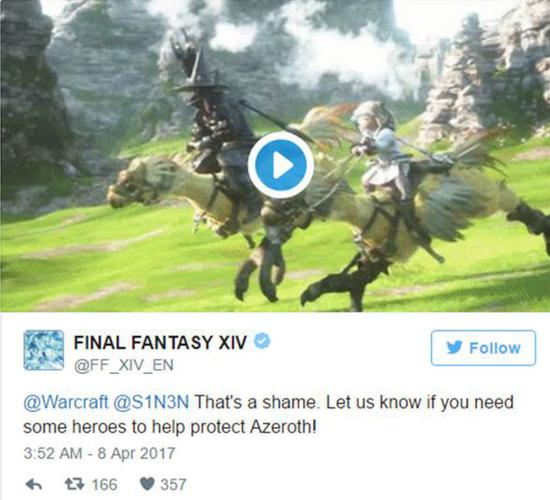Open the @FF_XIV_EN handle link
This screenshot has width=550, height=500.
tap(123, 365)
